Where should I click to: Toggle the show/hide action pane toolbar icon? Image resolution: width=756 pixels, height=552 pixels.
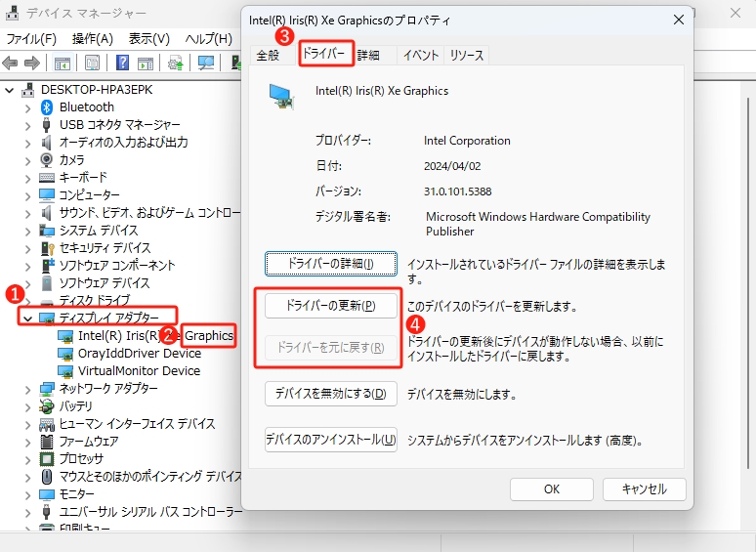click(x=146, y=63)
